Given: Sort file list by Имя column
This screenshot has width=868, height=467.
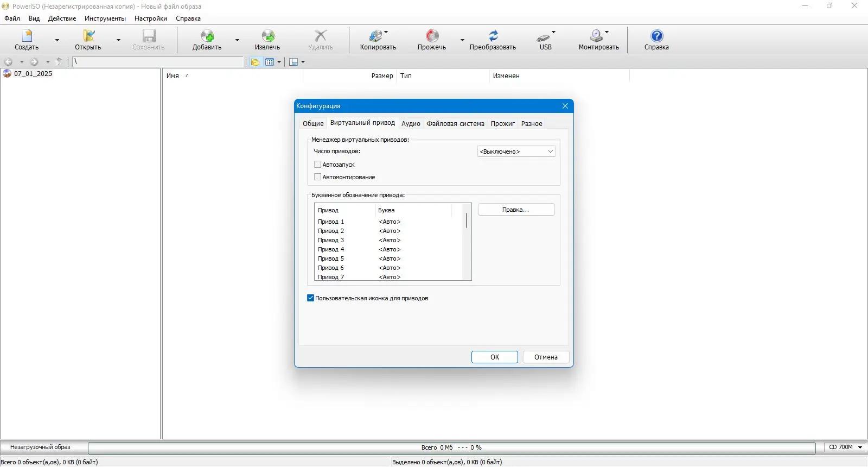Looking at the screenshot, I should (233, 76).
